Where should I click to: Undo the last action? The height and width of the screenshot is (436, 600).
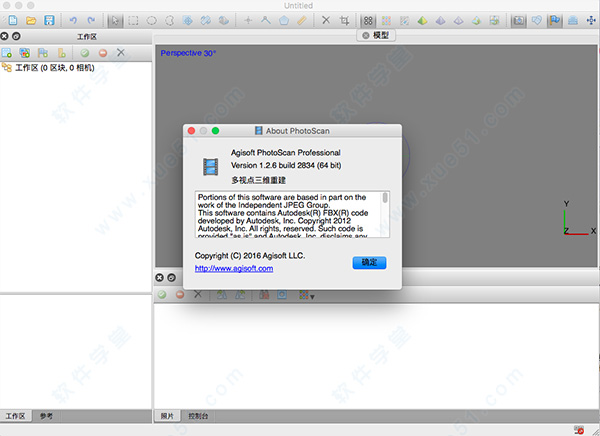tap(73, 20)
